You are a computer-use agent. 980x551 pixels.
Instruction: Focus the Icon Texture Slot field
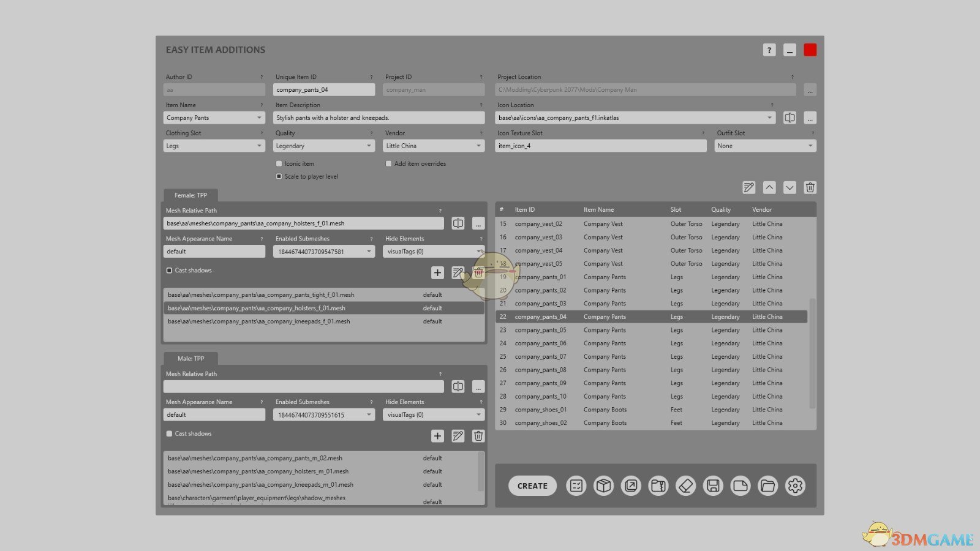click(x=601, y=146)
